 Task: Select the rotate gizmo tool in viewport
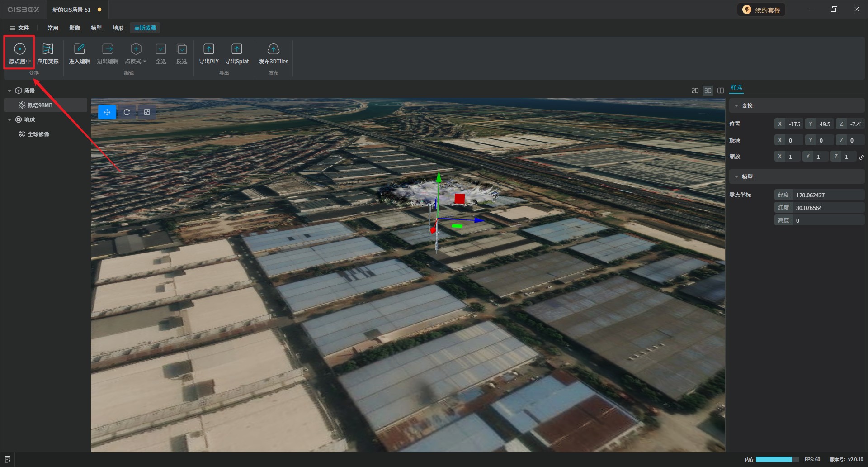[127, 112]
